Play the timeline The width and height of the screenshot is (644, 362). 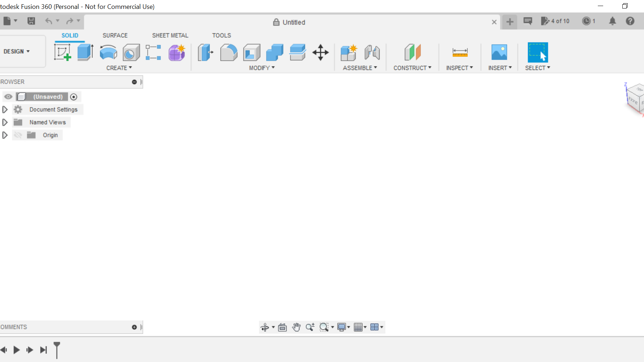tap(16, 350)
